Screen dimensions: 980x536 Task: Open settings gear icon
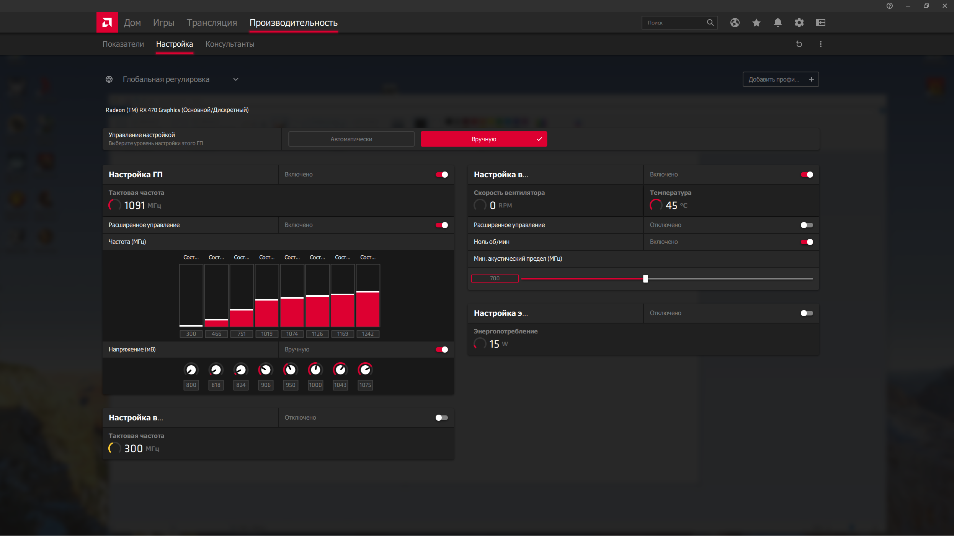click(799, 23)
